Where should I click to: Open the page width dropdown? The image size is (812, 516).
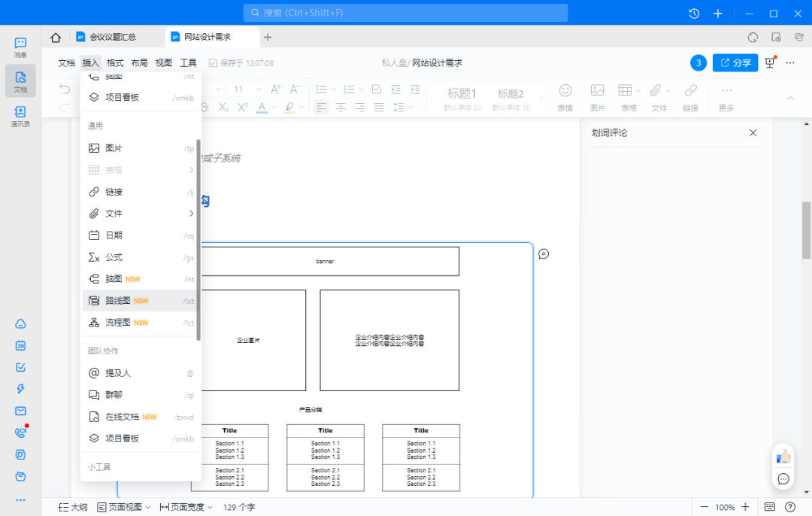click(186, 507)
